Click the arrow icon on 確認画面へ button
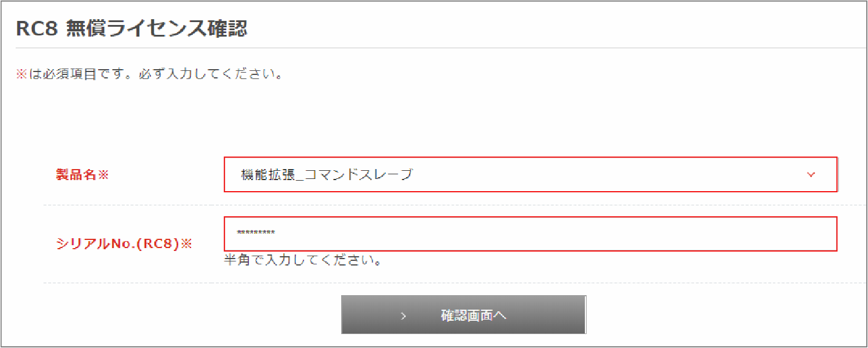Image resolution: width=868 pixels, height=348 pixels. [x=404, y=316]
